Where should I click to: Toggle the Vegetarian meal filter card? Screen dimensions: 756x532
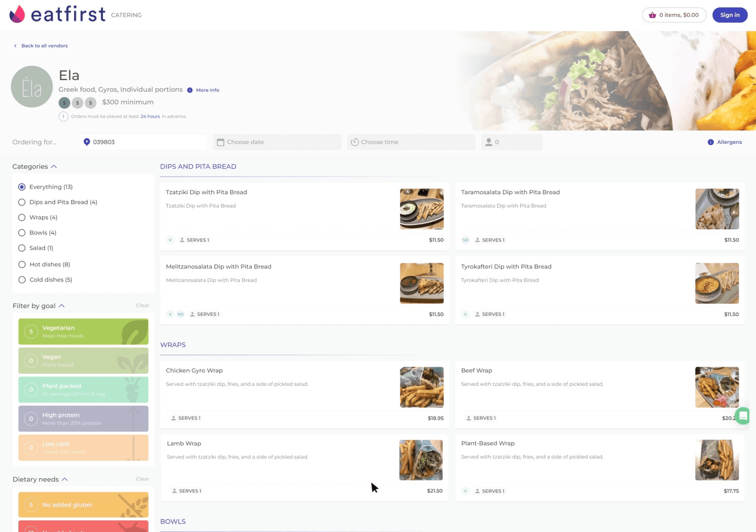coord(83,331)
